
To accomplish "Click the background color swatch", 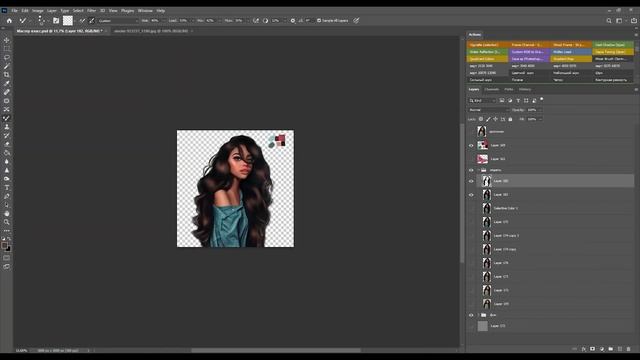I will (x=9, y=249).
